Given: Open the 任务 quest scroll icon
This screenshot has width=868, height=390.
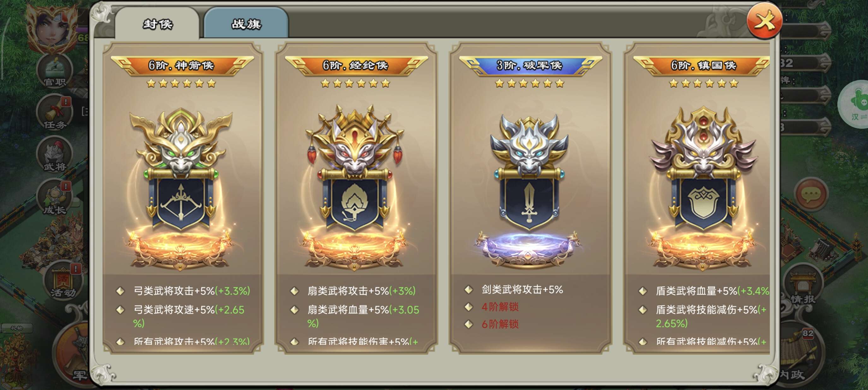Looking at the screenshot, I should point(55,113).
